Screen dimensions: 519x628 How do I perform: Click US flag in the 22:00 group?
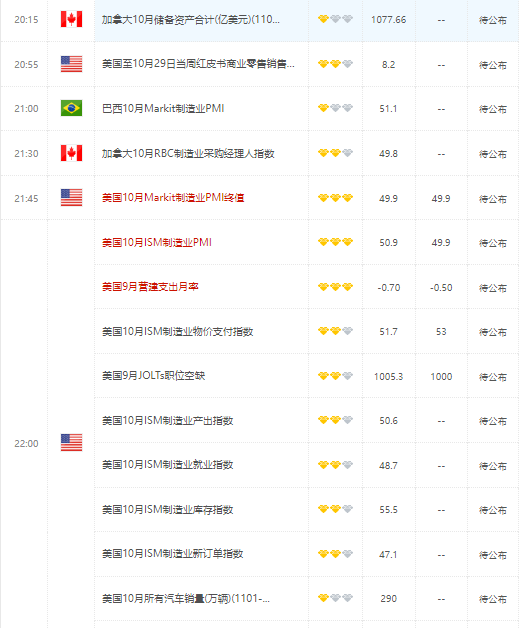pyautogui.click(x=71, y=443)
